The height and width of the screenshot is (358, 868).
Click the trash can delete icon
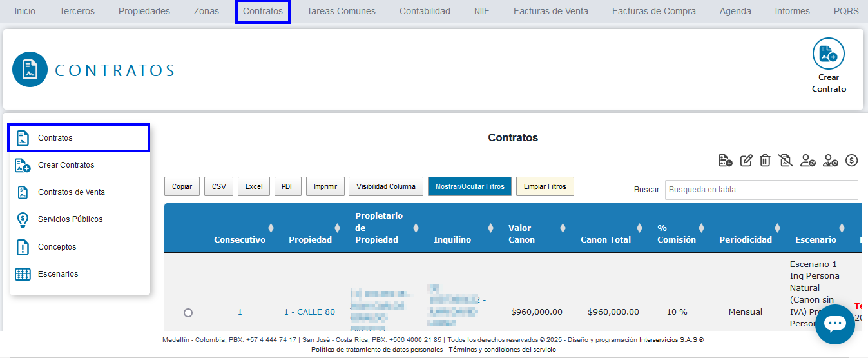pos(765,161)
